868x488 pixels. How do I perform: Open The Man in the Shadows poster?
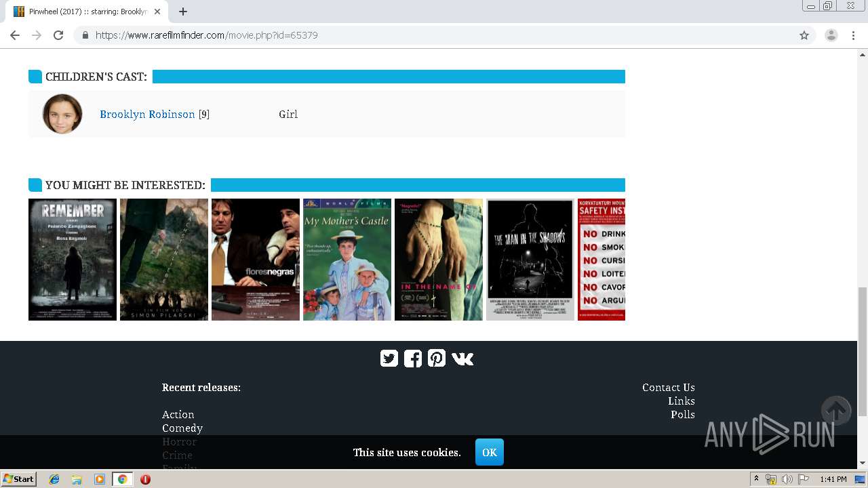530,260
